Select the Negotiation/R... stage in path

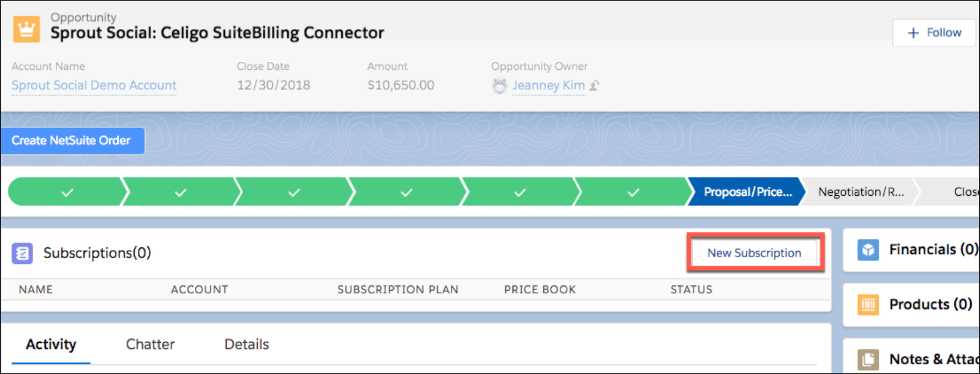[861, 192]
